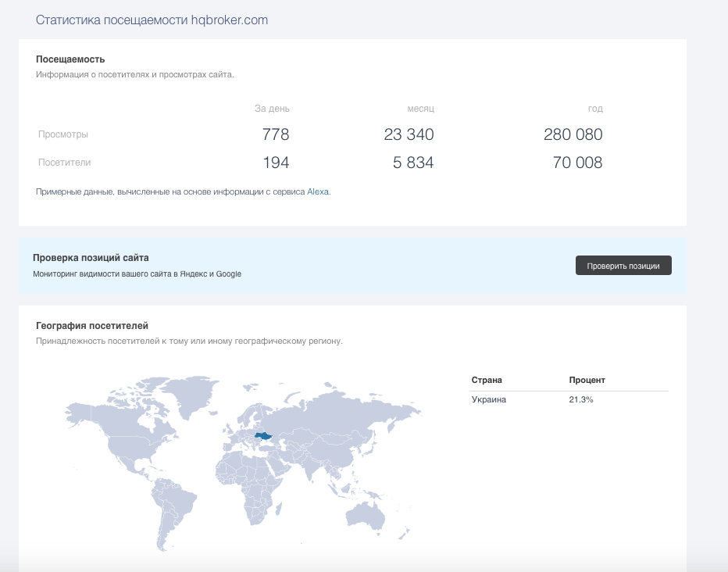Click the Процент column header
728x572 pixels.
click(587, 380)
